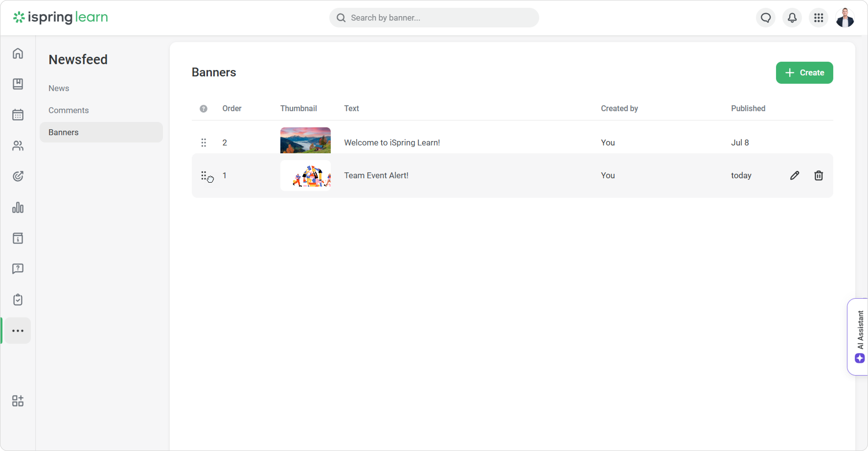Click the iSpring Learn logo
The width and height of the screenshot is (868, 451).
coord(61,17)
